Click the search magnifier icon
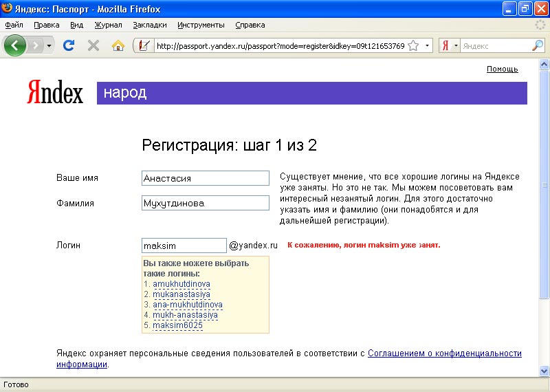Screen dimensions: 550x392 [x=538, y=45]
